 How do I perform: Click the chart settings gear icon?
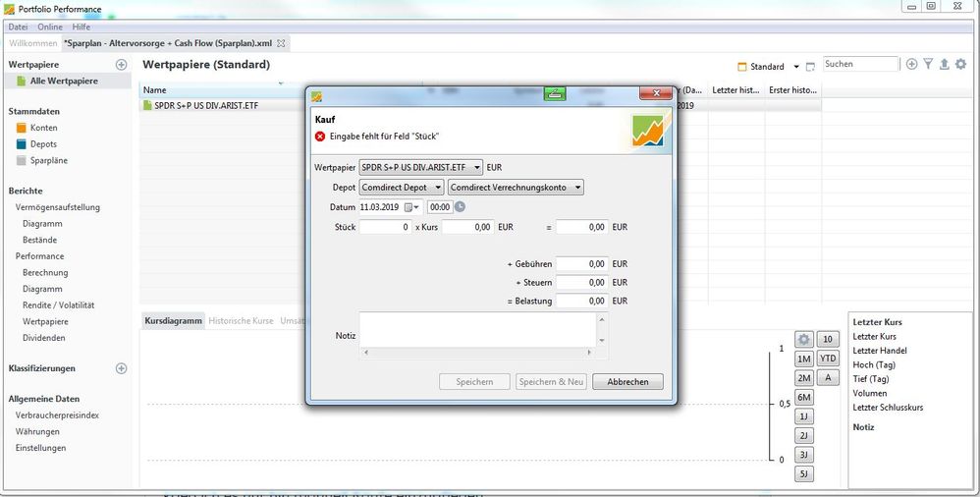point(803,340)
